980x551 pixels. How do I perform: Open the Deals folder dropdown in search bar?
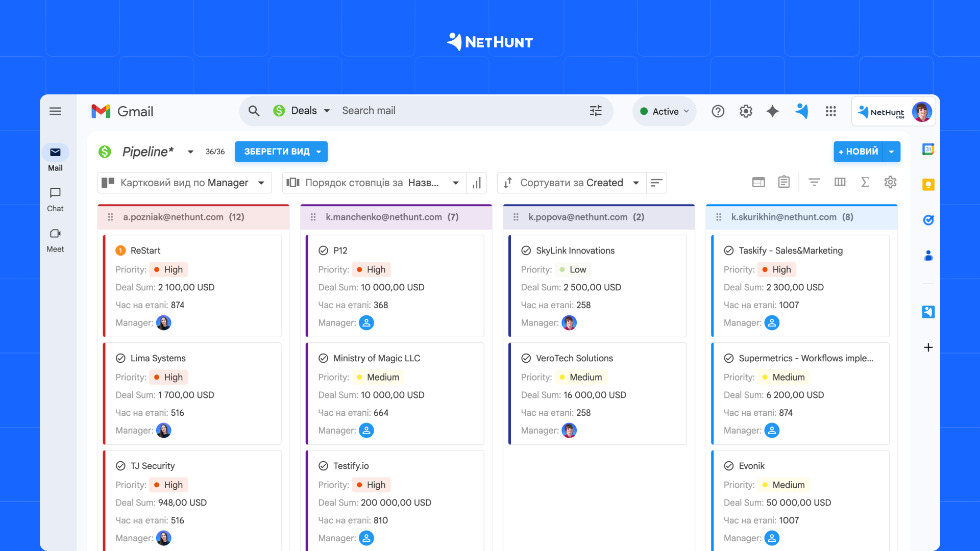(302, 111)
